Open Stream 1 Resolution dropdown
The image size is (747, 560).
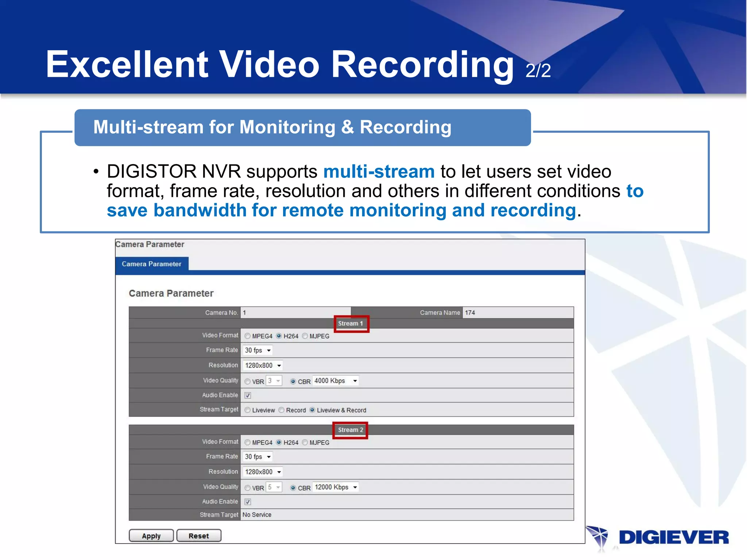pos(263,365)
